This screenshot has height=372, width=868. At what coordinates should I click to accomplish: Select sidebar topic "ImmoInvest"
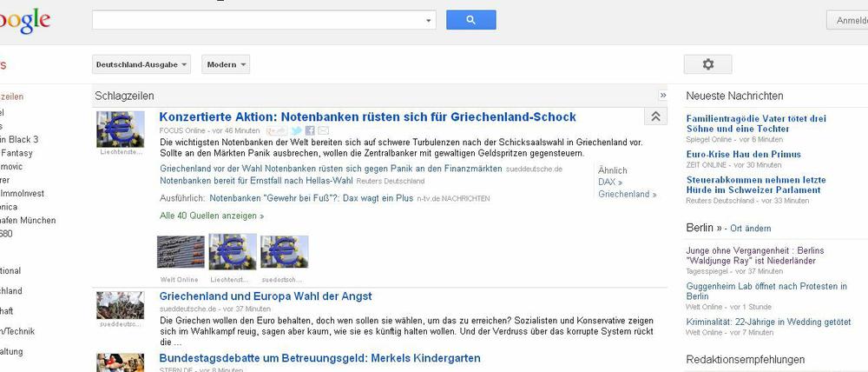(23, 194)
